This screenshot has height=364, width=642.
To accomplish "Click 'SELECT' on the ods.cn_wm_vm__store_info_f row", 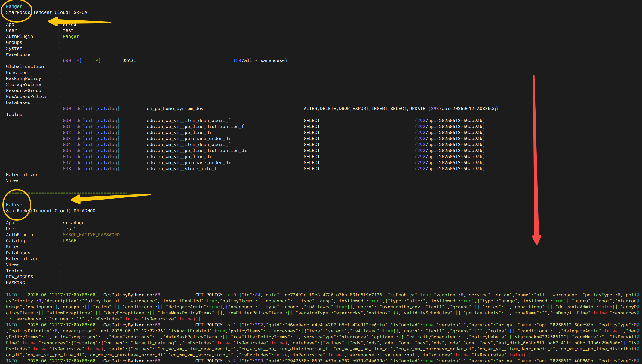I will coord(312,169).
